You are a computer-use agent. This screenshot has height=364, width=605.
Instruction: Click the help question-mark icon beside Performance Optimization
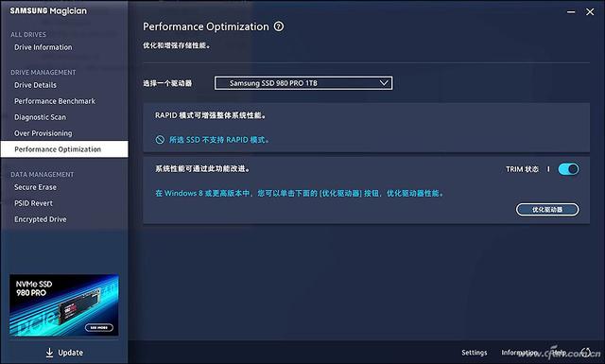tap(279, 26)
